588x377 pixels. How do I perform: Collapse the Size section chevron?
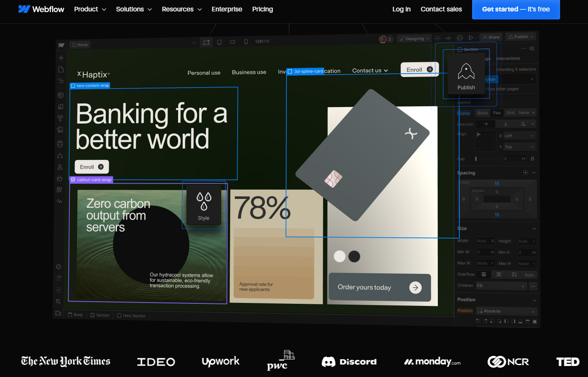[x=534, y=228]
